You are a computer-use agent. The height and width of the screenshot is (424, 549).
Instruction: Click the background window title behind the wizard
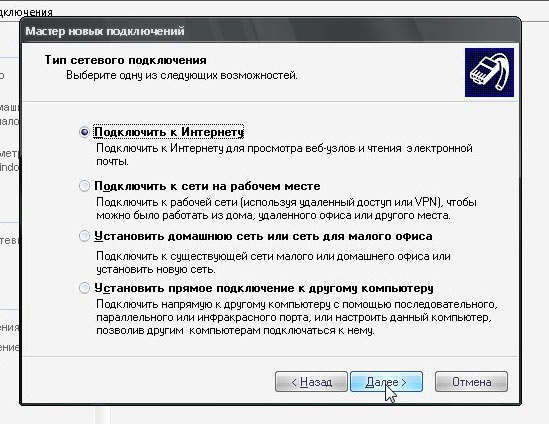coord(26,13)
